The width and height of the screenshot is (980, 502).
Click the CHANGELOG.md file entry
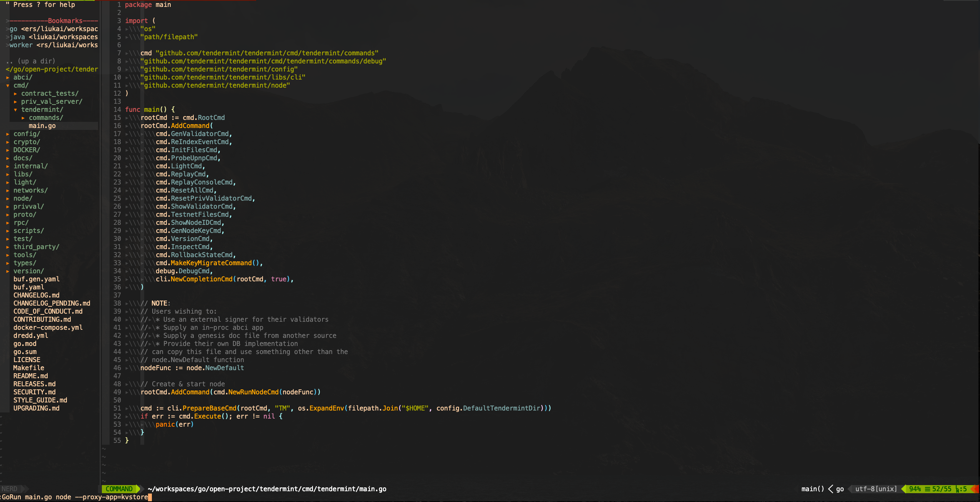pyautogui.click(x=35, y=294)
